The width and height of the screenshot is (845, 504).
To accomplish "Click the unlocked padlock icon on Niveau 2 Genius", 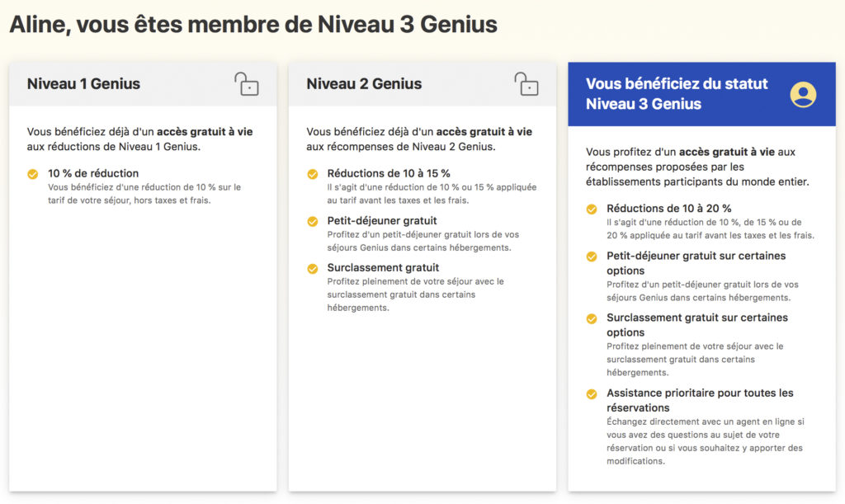I will tap(526, 84).
